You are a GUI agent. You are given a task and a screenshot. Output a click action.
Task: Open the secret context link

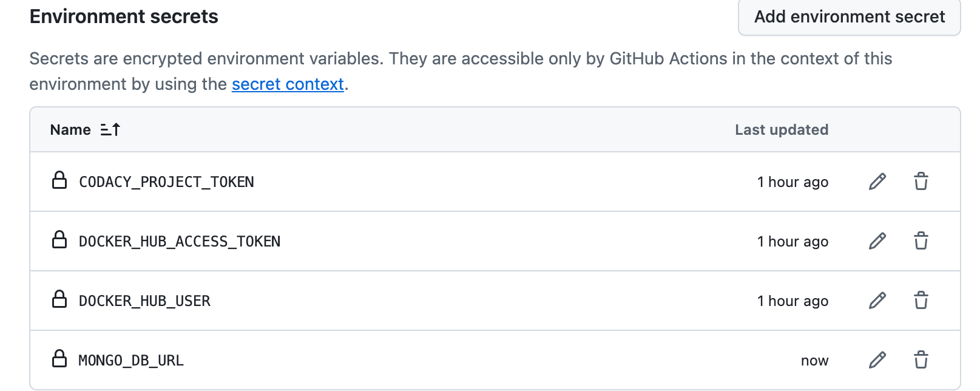288,84
